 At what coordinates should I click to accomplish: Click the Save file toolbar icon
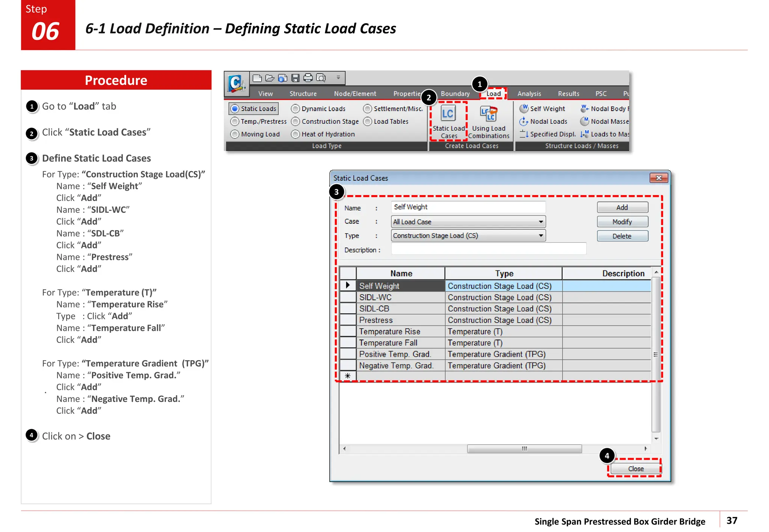(296, 78)
